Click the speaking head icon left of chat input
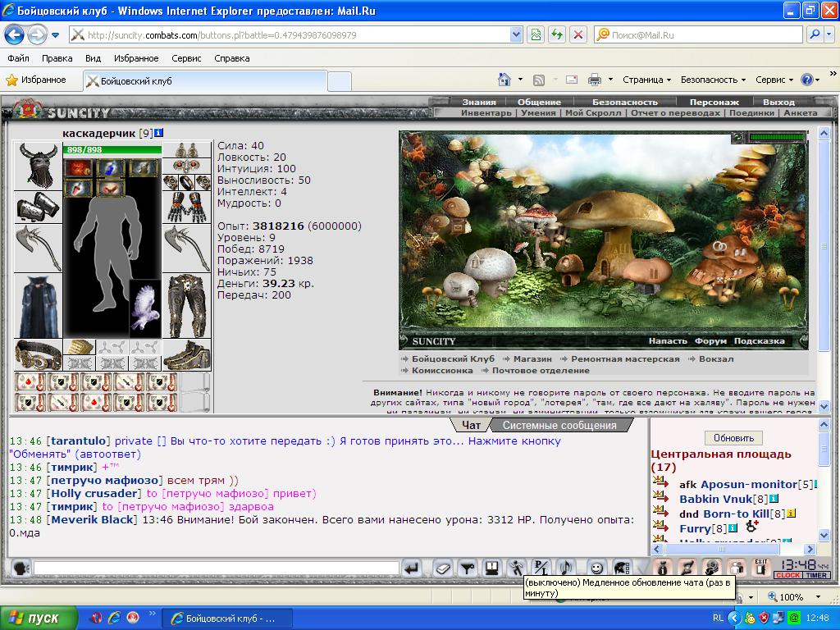Screen dimensions: 840x630 pos(21,568)
